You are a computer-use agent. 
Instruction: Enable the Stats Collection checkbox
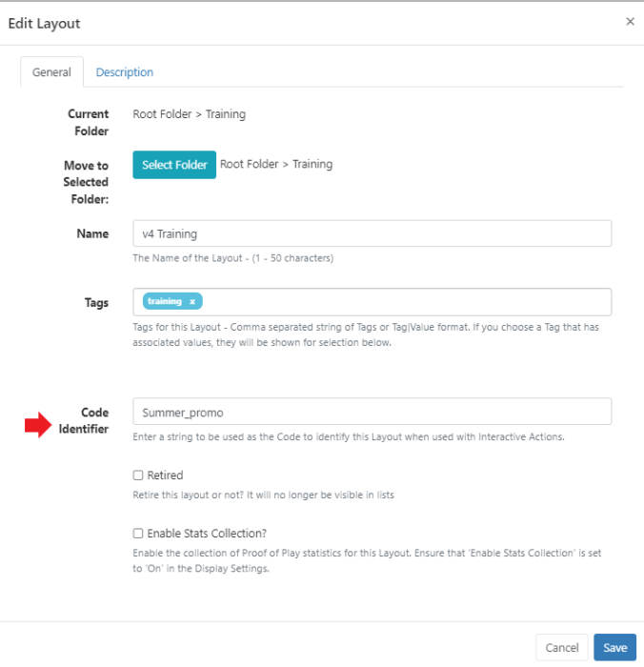point(138,534)
